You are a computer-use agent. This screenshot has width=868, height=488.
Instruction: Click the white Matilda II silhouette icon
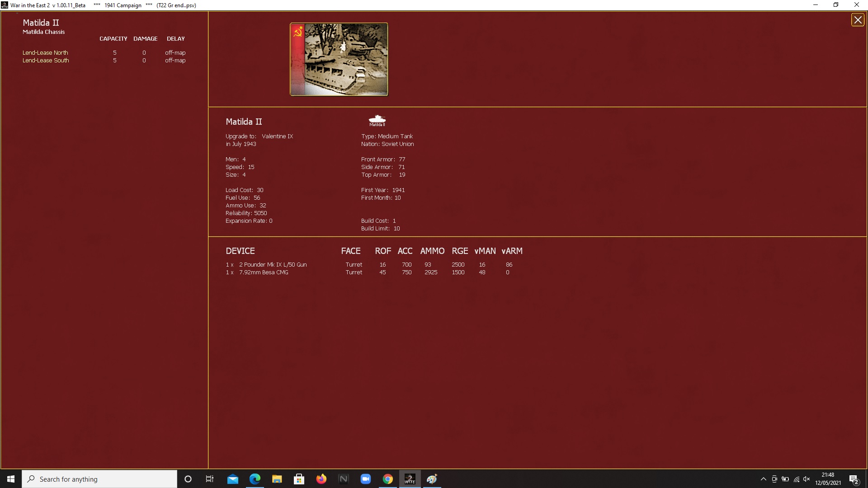point(377,120)
